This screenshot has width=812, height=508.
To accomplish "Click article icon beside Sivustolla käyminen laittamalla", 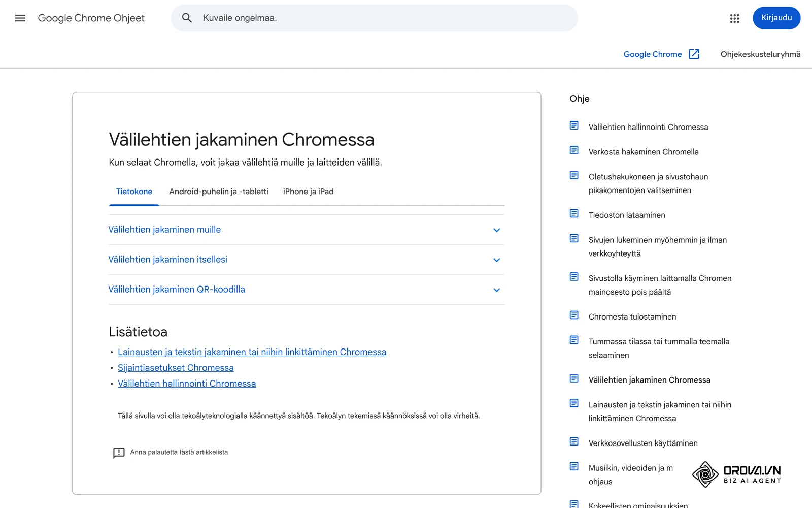I will (x=574, y=277).
